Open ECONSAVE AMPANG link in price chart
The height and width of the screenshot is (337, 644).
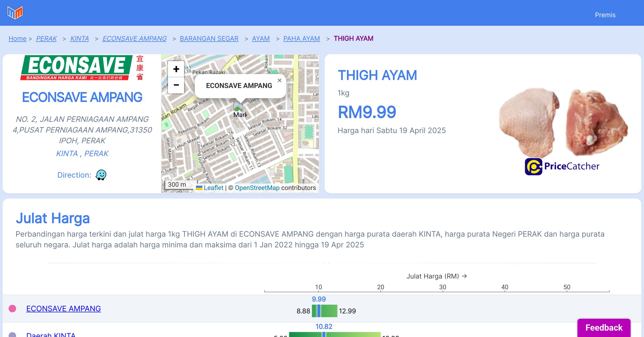pyautogui.click(x=64, y=309)
